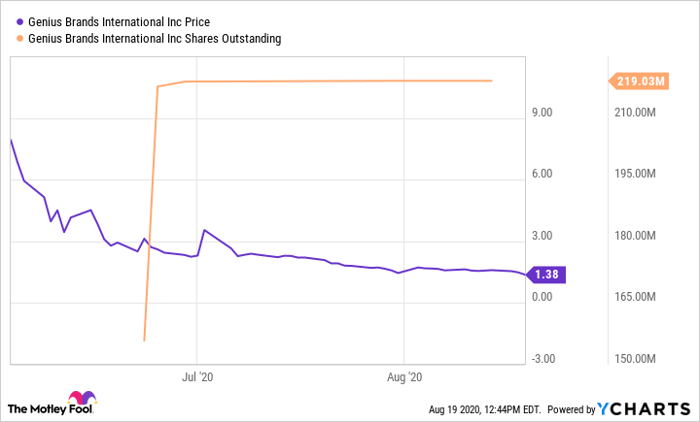Click the purple Price legend dot
This screenshot has height=422, width=700.
pos(19,20)
